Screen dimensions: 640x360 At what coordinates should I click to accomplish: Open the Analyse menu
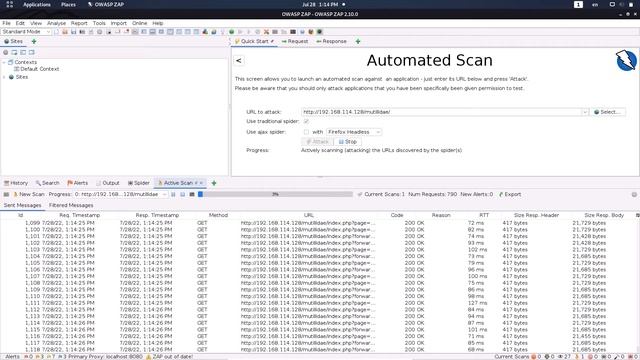(56, 23)
